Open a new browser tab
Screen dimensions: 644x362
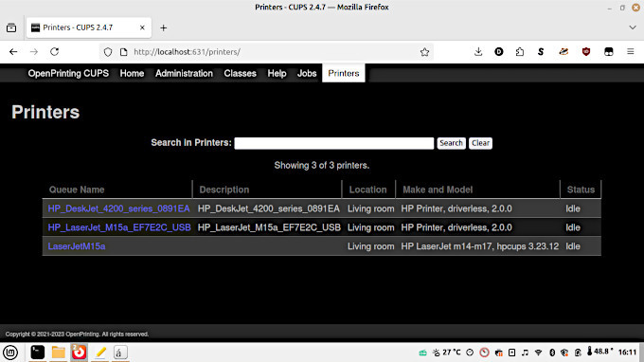(164, 27)
